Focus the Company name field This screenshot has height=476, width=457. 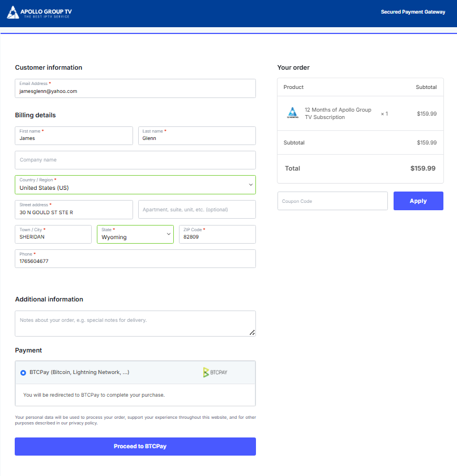135,160
